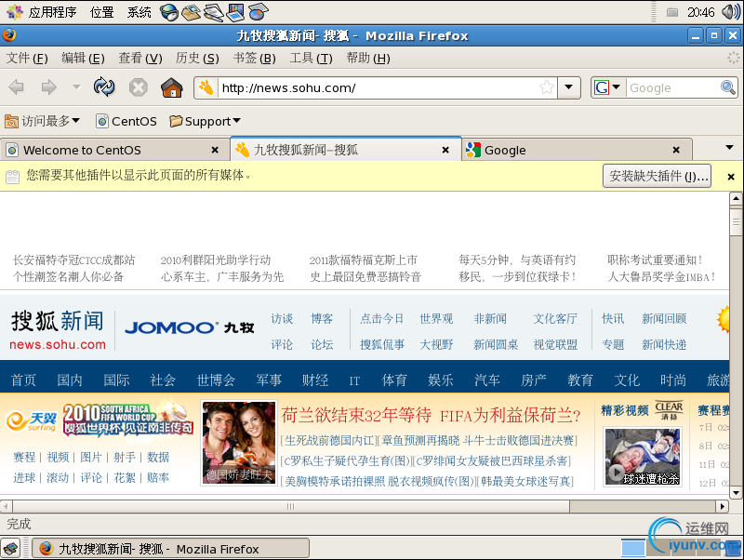The height and width of the screenshot is (560, 744).
Task: Click the JOMOO 九牧 sponsor logo
Action: pos(190,327)
